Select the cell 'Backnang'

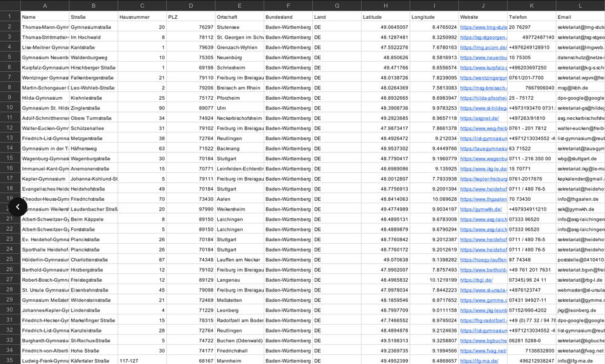(240, 149)
